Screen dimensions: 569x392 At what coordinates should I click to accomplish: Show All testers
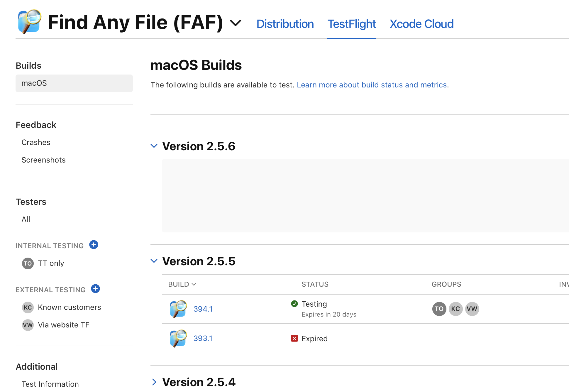point(26,219)
